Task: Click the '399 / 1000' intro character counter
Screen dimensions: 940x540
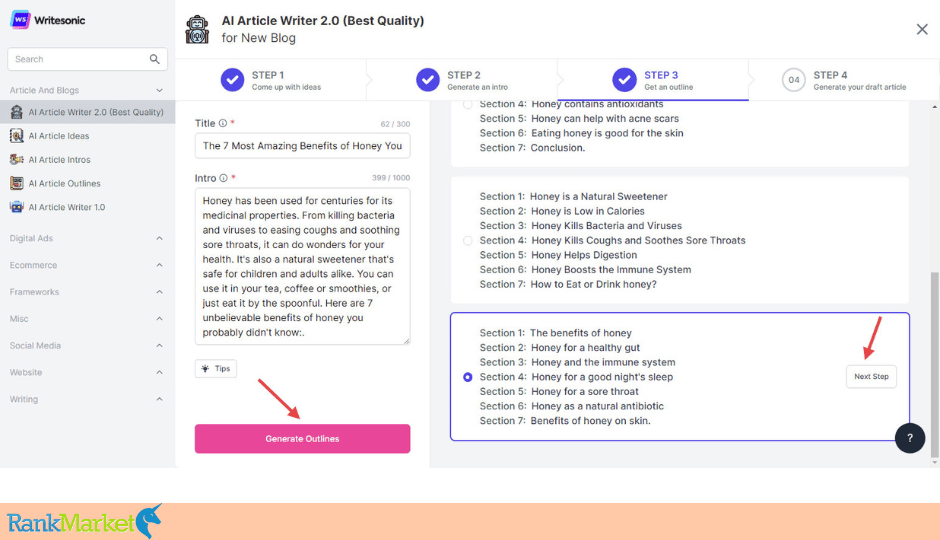Action: (x=391, y=178)
